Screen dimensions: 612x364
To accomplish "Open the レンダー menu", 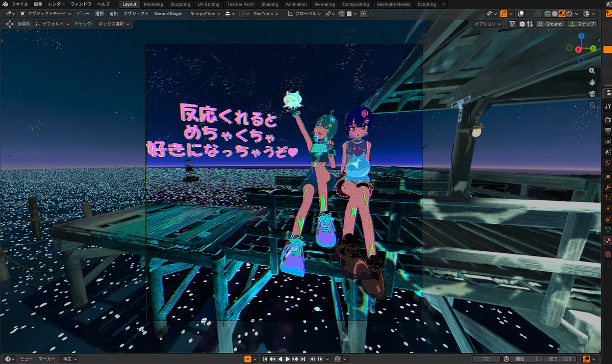I will (x=56, y=4).
